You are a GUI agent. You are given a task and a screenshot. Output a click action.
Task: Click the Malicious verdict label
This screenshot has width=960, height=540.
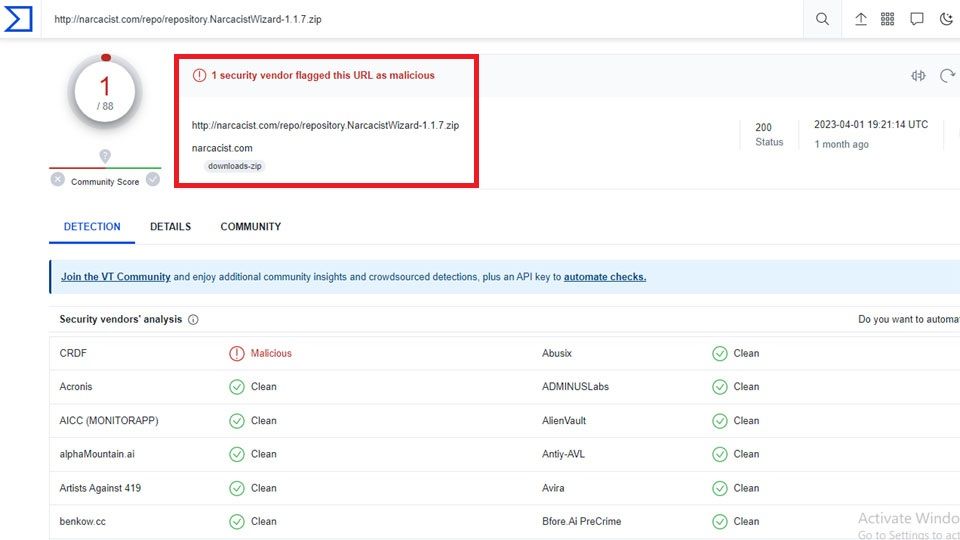pyautogui.click(x=271, y=353)
